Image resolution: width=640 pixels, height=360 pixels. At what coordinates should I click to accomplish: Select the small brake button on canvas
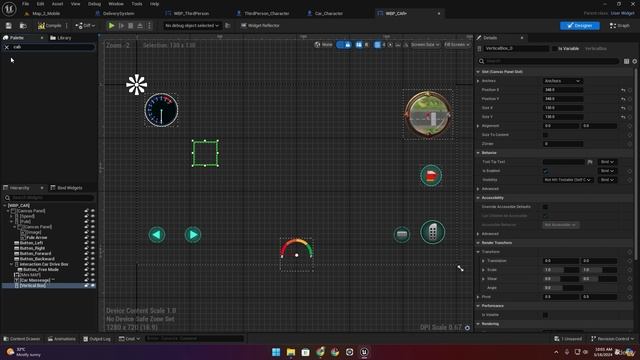[x=402, y=234]
